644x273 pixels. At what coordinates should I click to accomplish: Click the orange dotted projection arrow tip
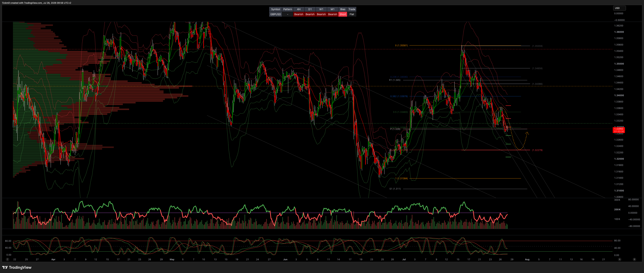[527, 132]
